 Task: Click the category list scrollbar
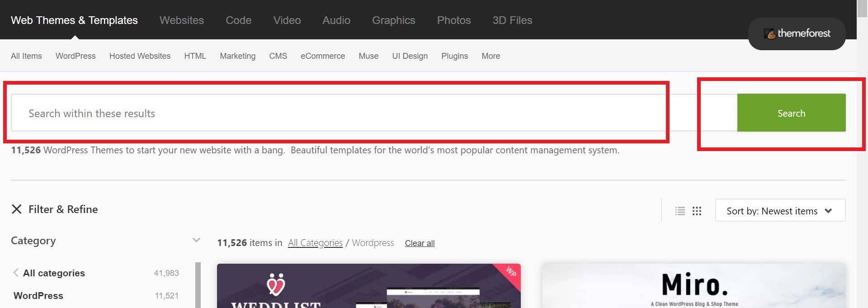pyautogui.click(x=198, y=285)
